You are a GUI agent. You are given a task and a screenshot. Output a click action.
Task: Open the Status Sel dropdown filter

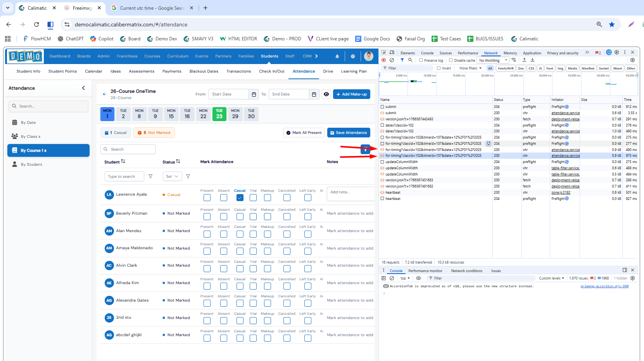[x=172, y=176]
